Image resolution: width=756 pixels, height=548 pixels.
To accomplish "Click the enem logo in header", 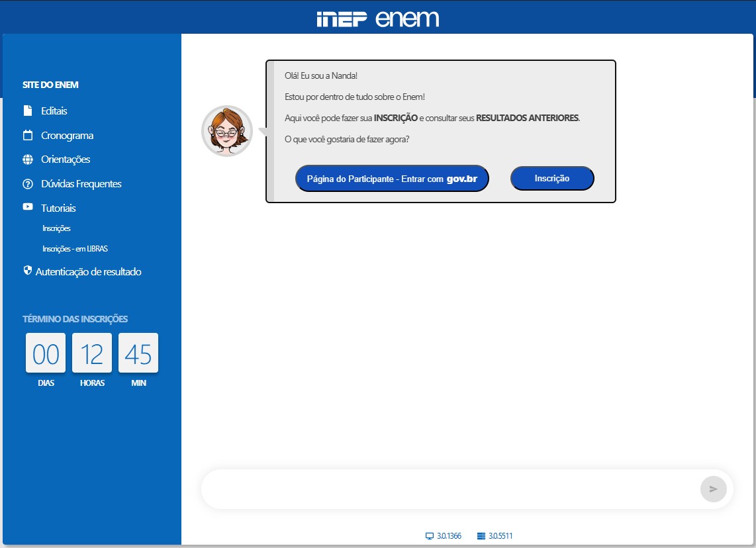I will click(x=407, y=19).
